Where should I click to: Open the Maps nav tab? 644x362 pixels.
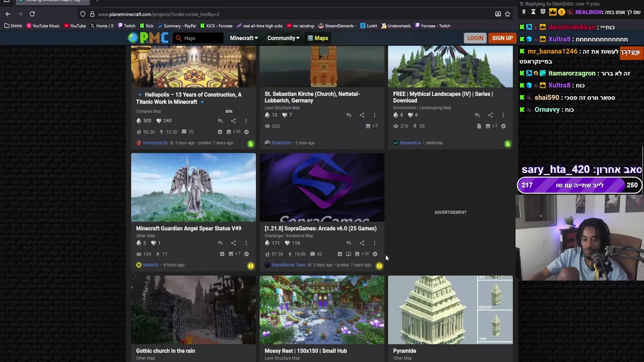click(318, 38)
